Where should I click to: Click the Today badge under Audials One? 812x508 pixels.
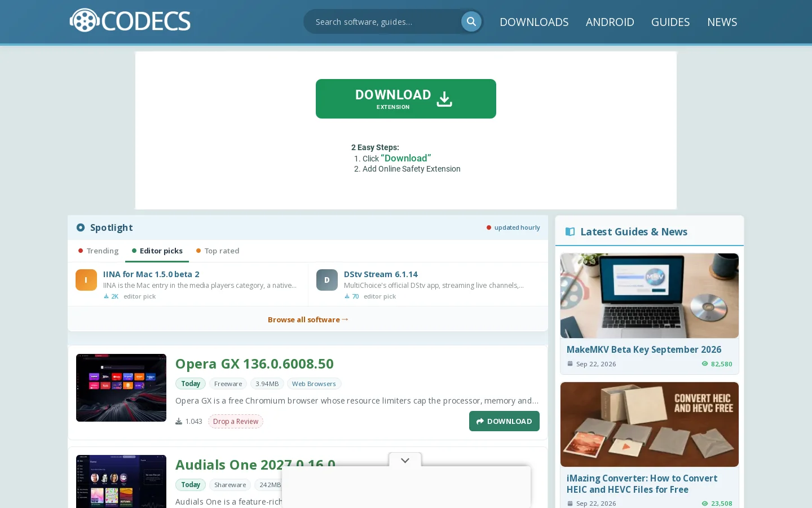tap(191, 485)
